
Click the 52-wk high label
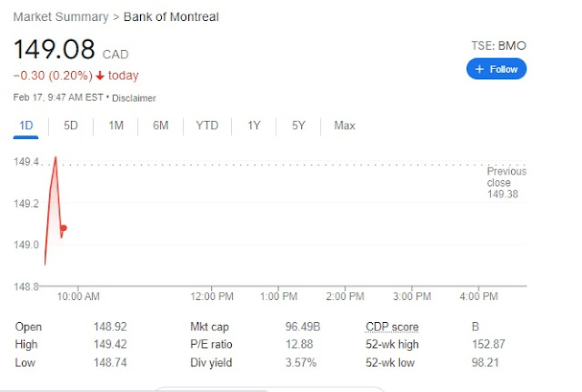point(392,344)
